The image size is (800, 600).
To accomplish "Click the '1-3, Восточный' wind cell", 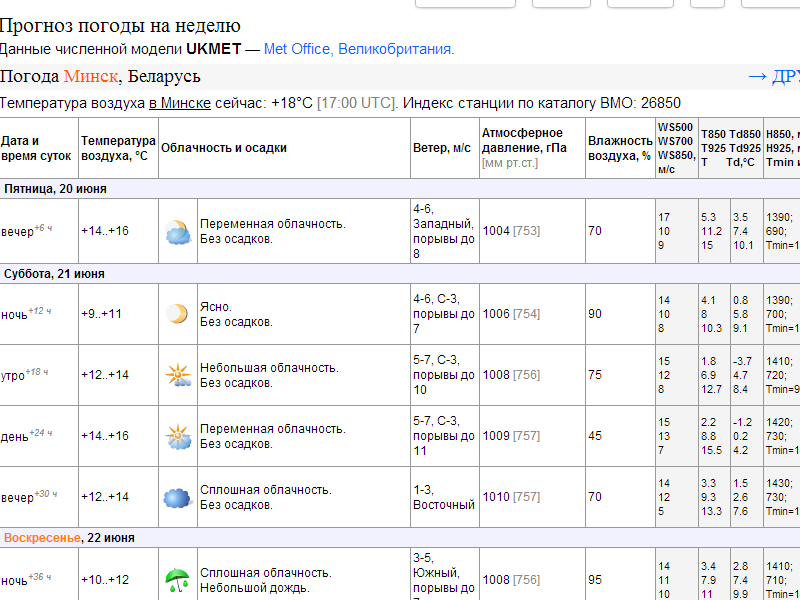I will click(x=444, y=497).
